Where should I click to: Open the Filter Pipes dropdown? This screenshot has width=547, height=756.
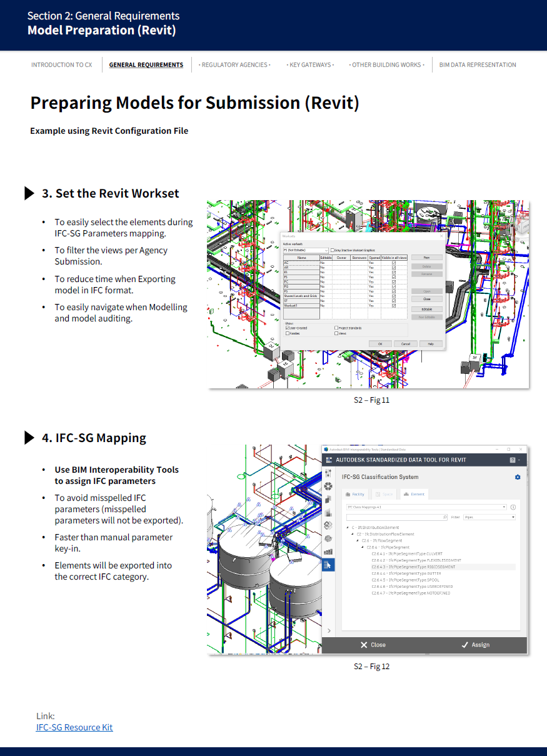(489, 517)
